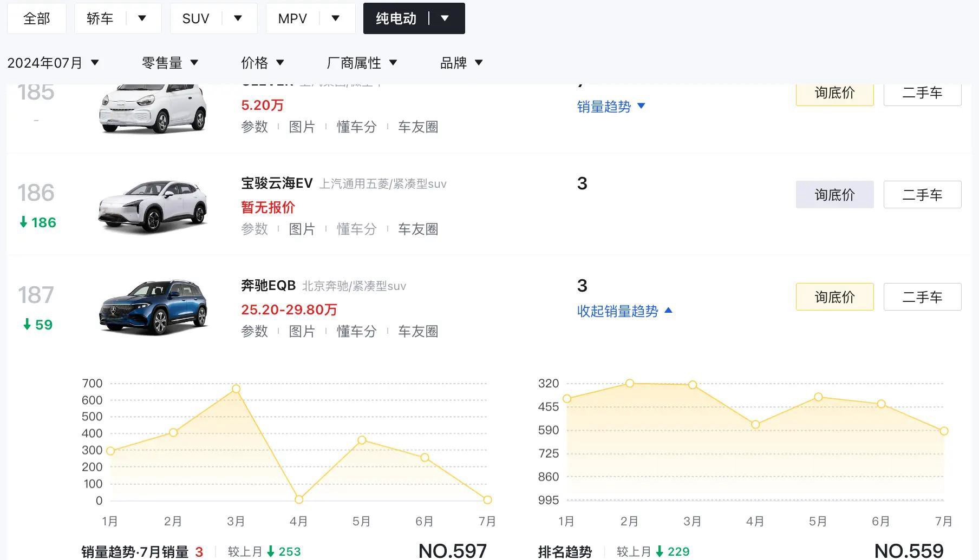Open 参数 for the 5.20万 car
The image size is (979, 560).
click(x=254, y=127)
